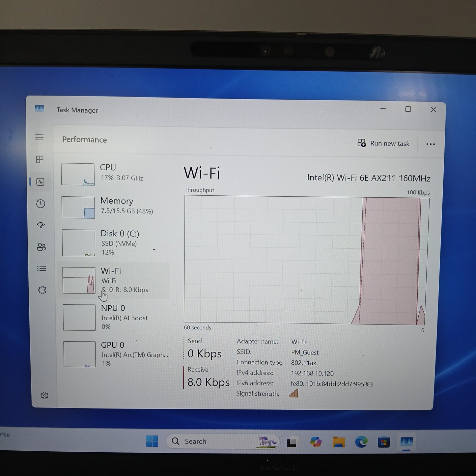Click the Run new task button
The height and width of the screenshot is (476, 476).
click(x=383, y=143)
